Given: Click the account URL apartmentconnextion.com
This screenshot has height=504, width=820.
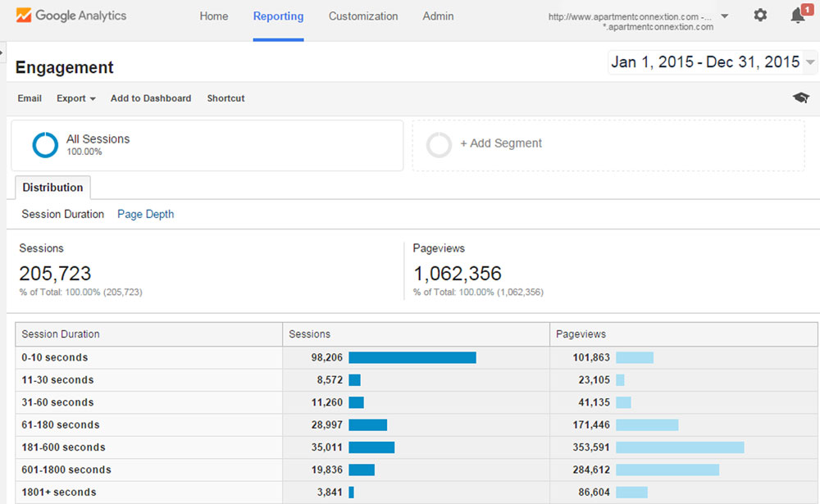Looking at the screenshot, I should coord(630,21).
